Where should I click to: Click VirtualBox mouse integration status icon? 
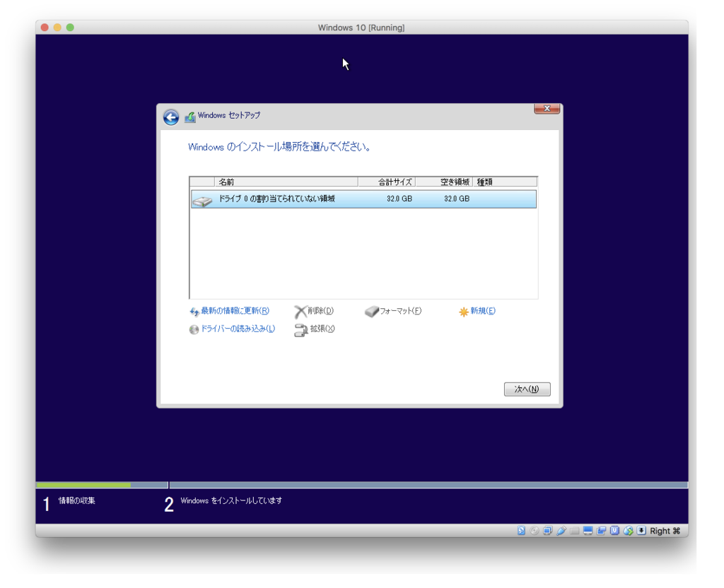tap(628, 531)
